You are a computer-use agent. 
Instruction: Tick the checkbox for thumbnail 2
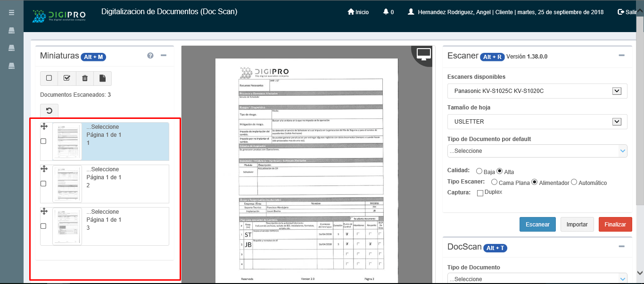[x=43, y=184]
